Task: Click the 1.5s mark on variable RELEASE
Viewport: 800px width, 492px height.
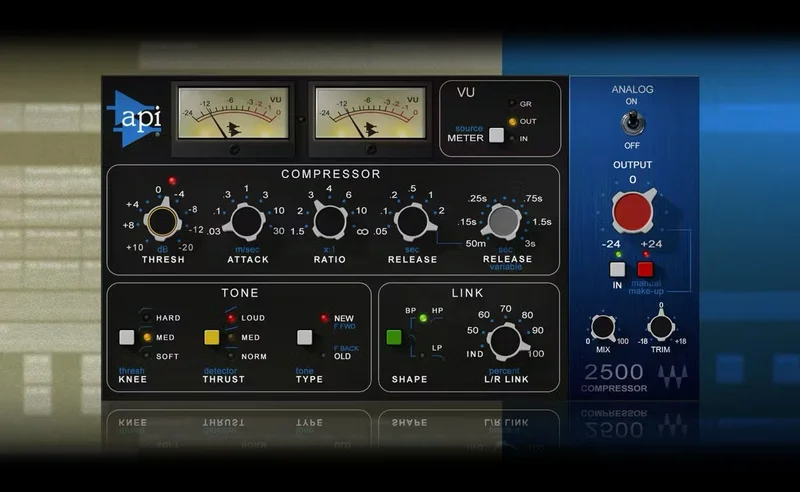Action: coord(542,222)
